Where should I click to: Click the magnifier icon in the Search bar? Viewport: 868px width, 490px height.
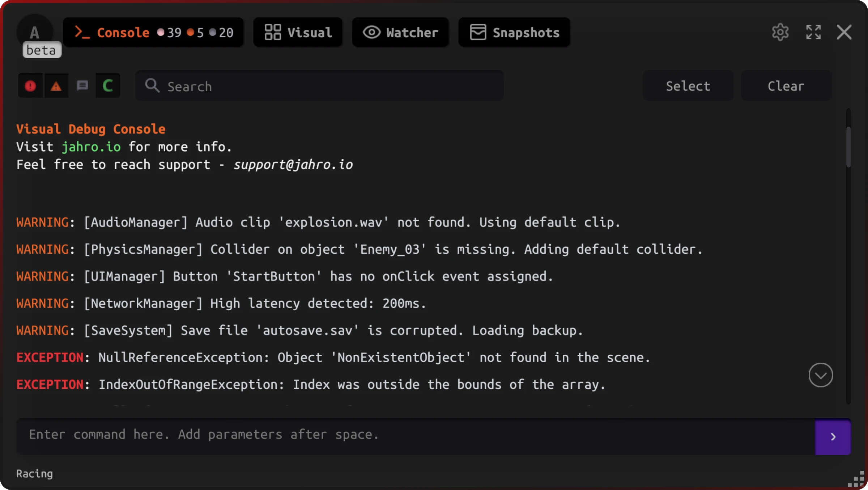[152, 86]
